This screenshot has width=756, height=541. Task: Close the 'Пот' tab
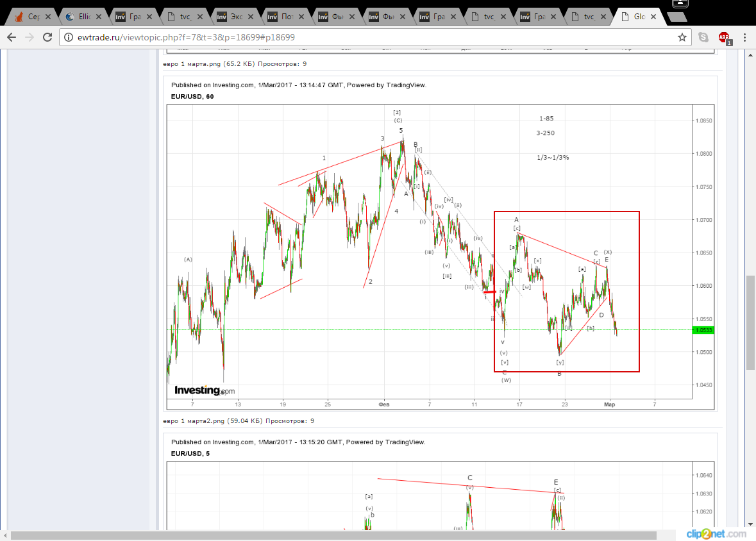[301, 17]
